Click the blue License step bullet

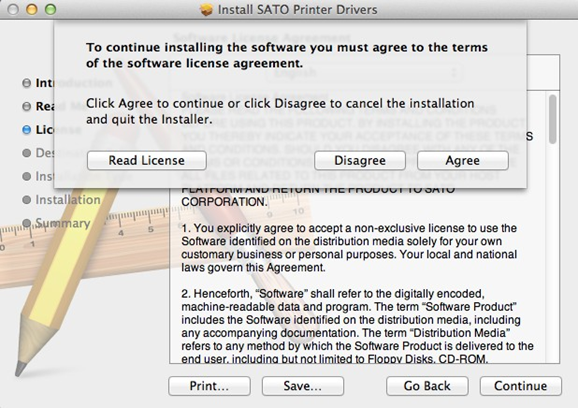click(x=27, y=130)
